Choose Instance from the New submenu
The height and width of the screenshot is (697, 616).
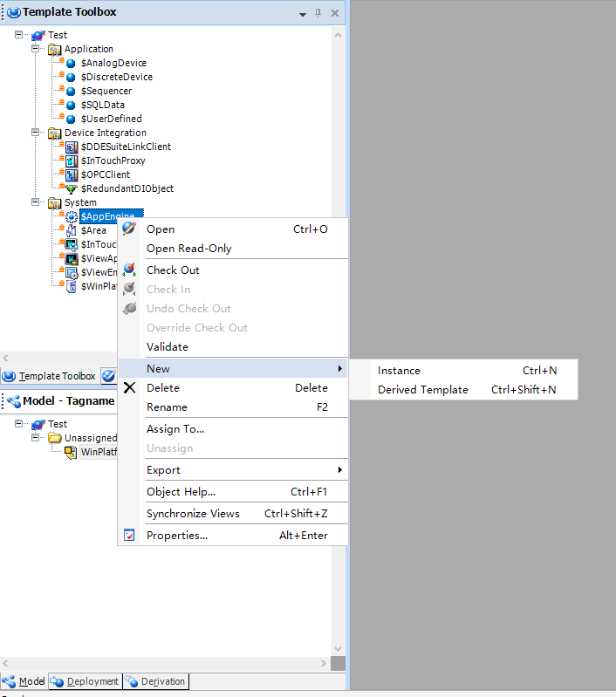coord(399,371)
